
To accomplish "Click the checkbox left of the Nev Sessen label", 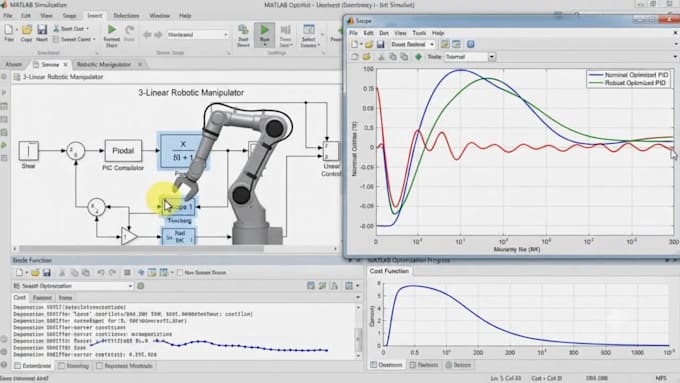I will click(180, 272).
